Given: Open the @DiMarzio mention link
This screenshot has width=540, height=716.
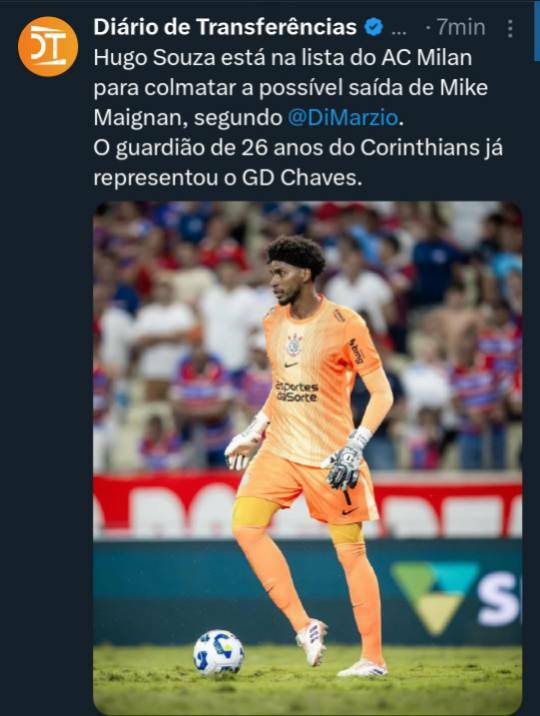Looking at the screenshot, I should coord(343,118).
